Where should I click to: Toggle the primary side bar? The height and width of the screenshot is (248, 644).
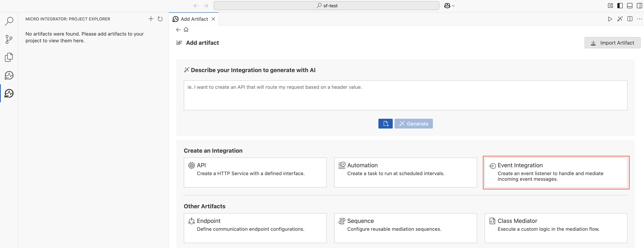coord(620,5)
